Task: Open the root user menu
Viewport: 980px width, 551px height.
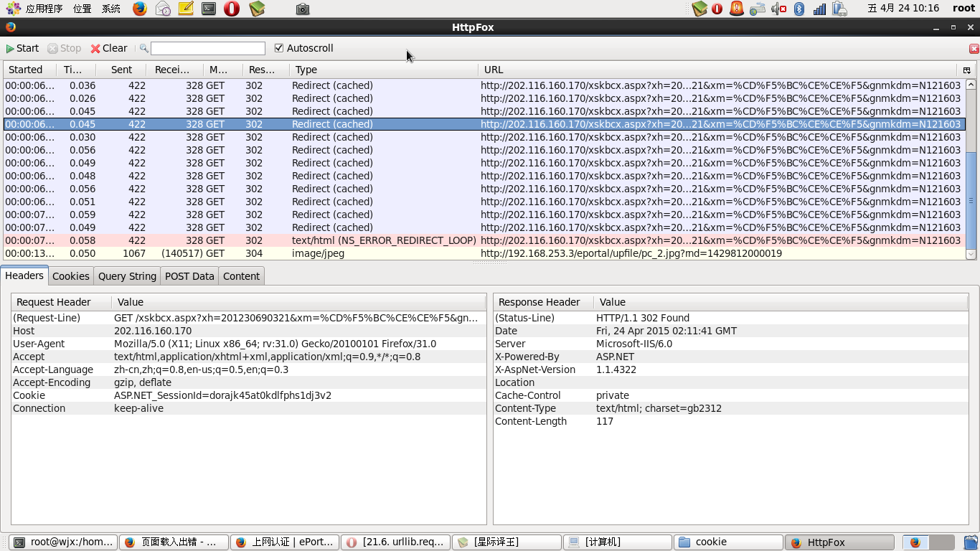Action: (963, 9)
